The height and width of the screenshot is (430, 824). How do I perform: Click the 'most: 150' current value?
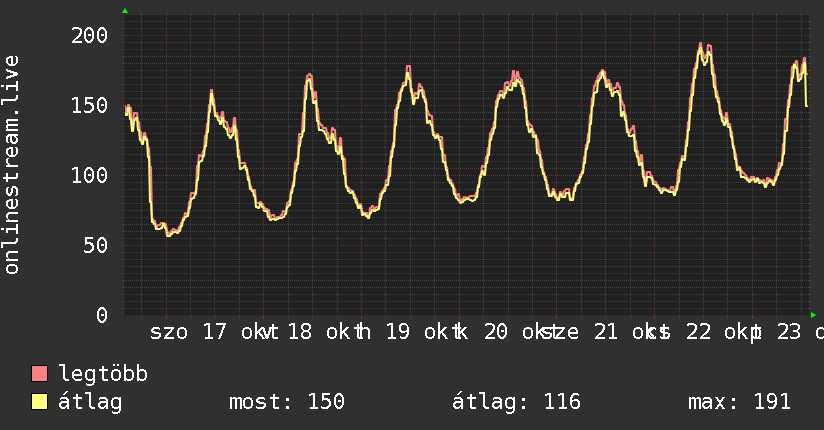click(287, 402)
